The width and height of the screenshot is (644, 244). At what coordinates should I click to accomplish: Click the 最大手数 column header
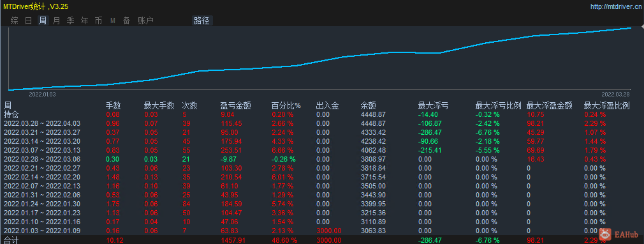pos(159,106)
